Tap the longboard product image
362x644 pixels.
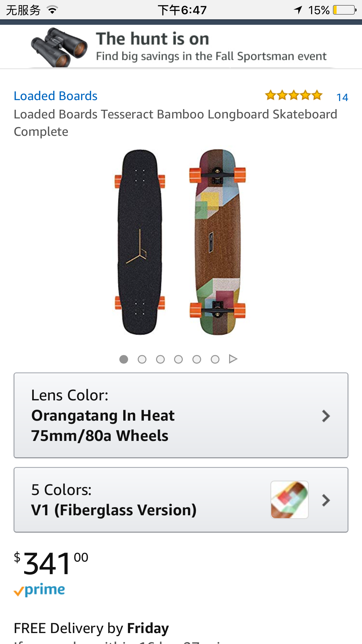tap(181, 242)
